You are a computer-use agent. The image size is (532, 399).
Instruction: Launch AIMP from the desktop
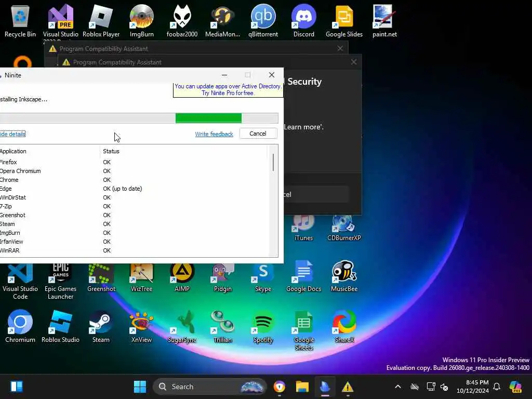coord(182,278)
